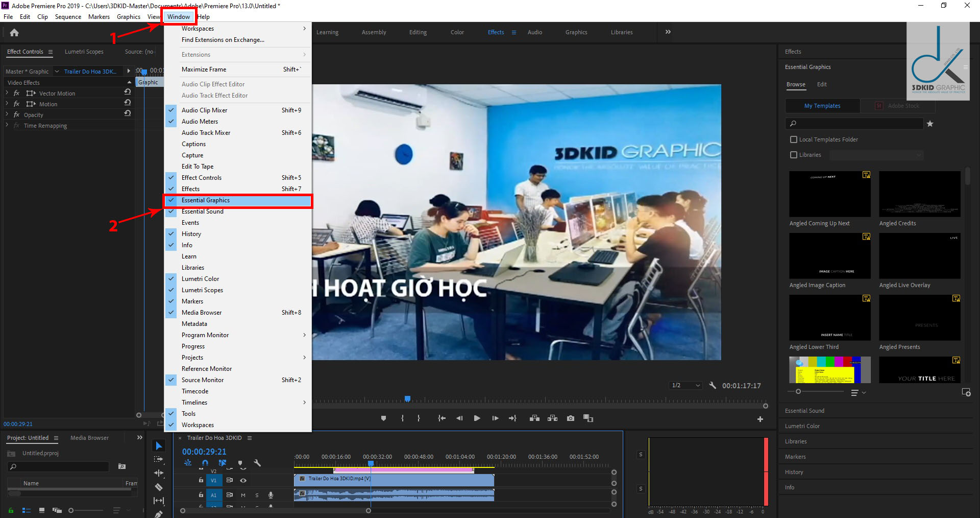The width and height of the screenshot is (980, 518).
Task: Show more workspaces overflow chevron
Action: click(x=668, y=32)
